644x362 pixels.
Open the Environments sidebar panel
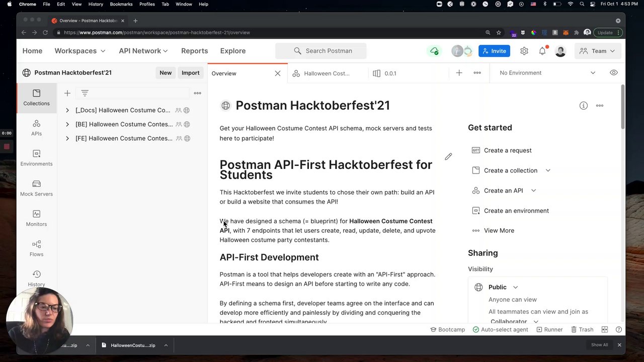click(x=36, y=158)
